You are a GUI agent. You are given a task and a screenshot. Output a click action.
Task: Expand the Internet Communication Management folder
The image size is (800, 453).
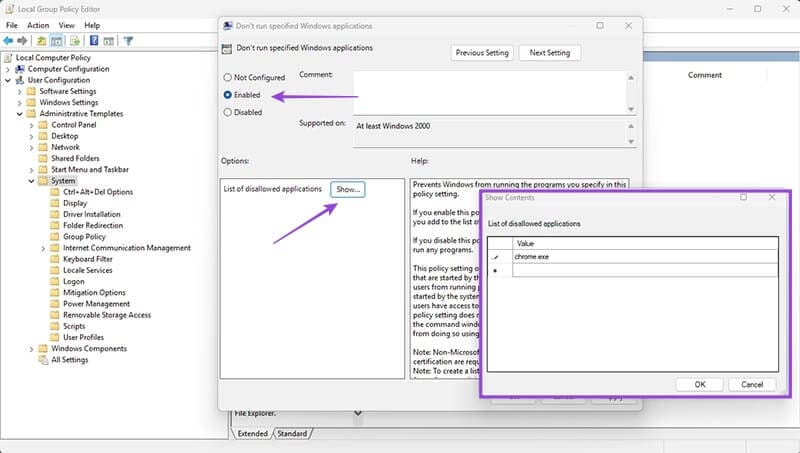pos(44,248)
